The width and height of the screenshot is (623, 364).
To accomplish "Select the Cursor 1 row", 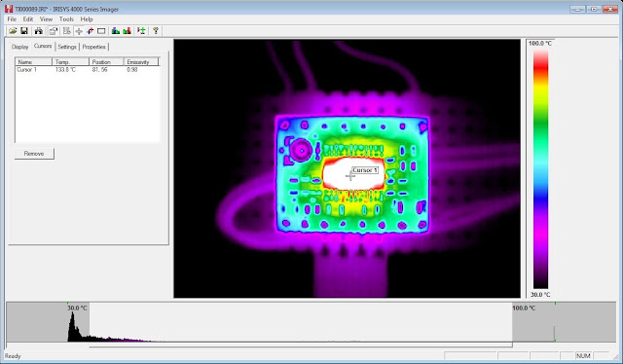I will click(x=88, y=69).
